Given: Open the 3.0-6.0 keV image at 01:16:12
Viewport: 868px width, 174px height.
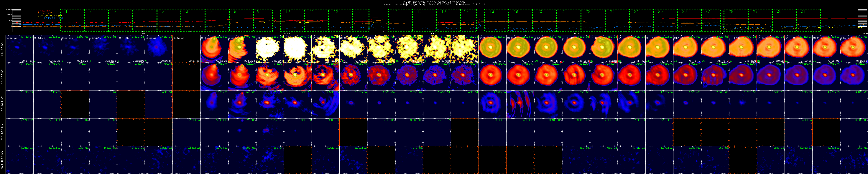Looking at the screenshot, I should click(x=715, y=49).
